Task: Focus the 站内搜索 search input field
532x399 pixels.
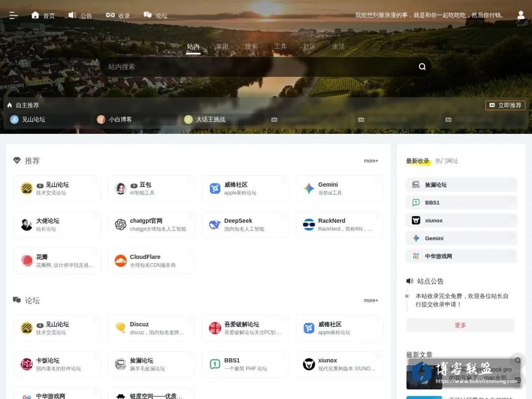Action: click(259, 66)
